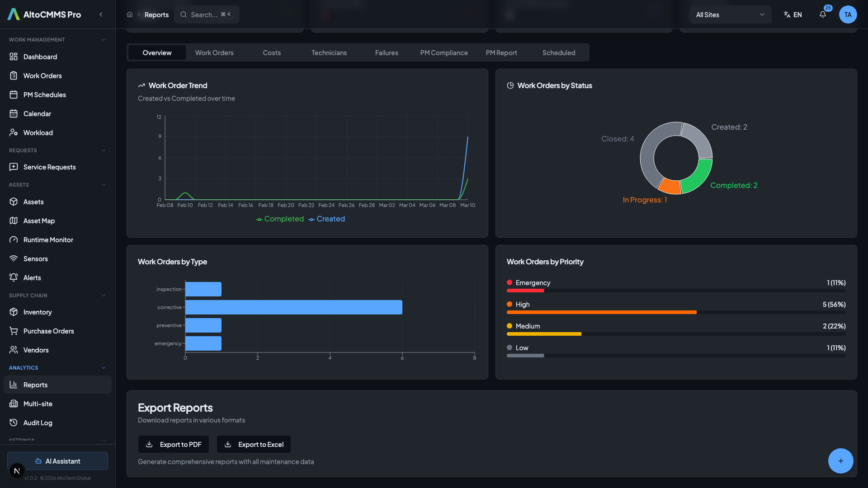Viewport: 868px width, 488px height.
Task: Click the AI Assistant button
Action: click(x=57, y=461)
